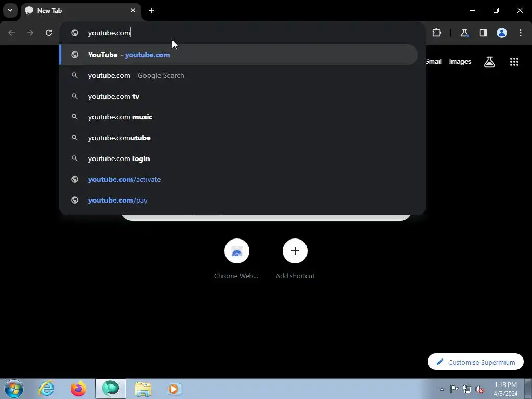Pick the youtube.com tv suggestion
The height and width of the screenshot is (399, 532).
(x=238, y=96)
